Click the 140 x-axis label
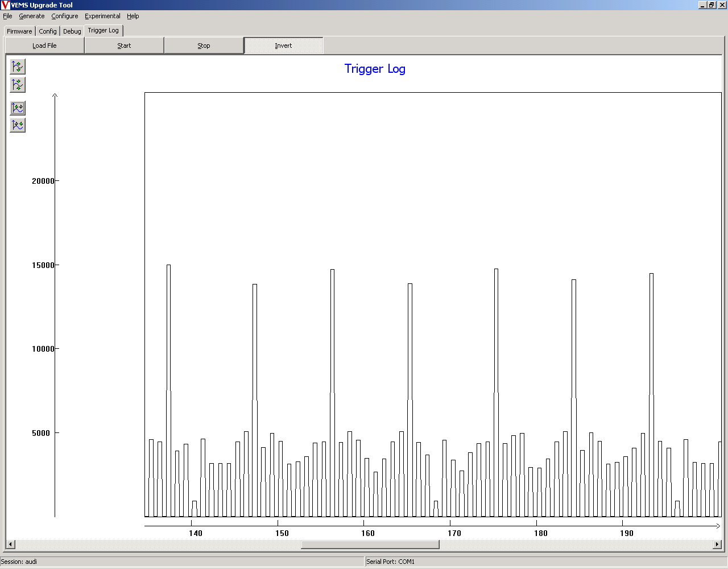Viewport: 728px width, 569px height. coord(196,533)
